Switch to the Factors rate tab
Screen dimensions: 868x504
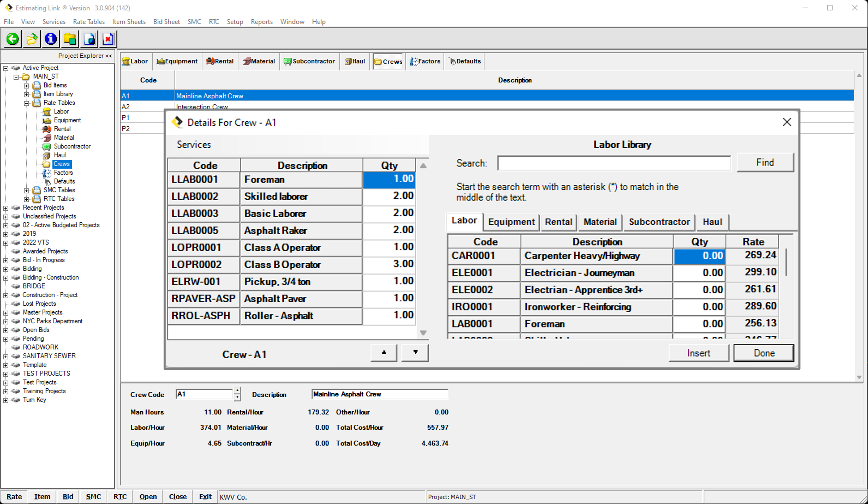425,61
